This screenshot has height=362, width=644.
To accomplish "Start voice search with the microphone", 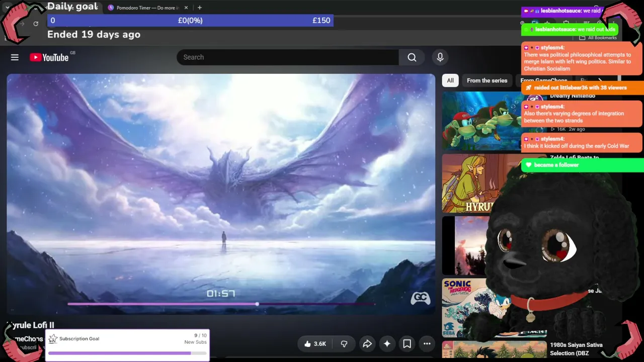I will pyautogui.click(x=440, y=57).
